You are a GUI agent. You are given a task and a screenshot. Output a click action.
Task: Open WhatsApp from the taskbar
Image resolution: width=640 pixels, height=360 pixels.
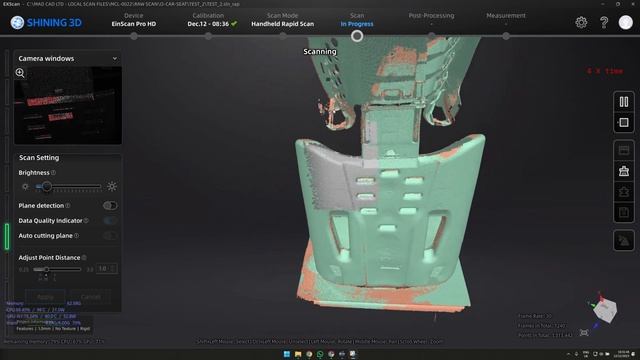click(320, 354)
